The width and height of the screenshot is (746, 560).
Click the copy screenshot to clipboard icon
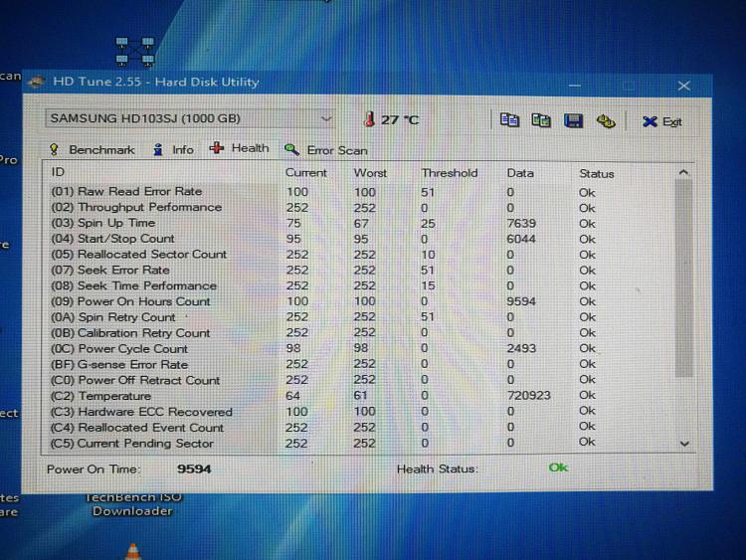(x=541, y=120)
